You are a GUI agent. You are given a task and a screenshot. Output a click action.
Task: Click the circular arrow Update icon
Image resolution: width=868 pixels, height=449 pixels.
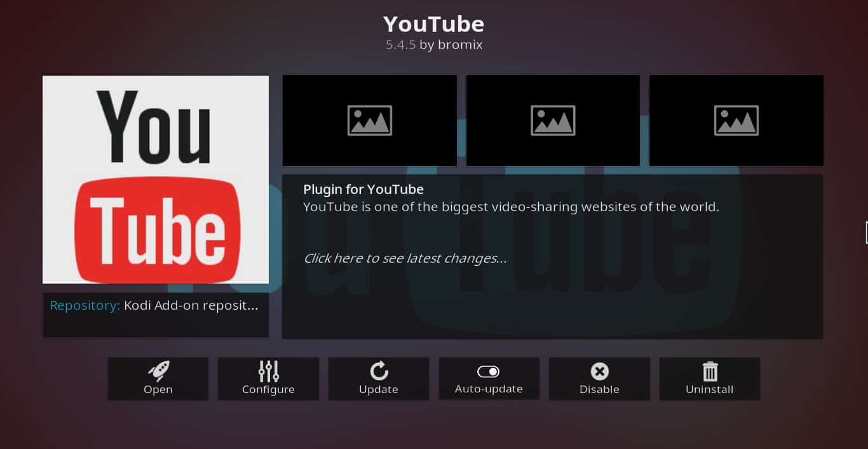379,371
